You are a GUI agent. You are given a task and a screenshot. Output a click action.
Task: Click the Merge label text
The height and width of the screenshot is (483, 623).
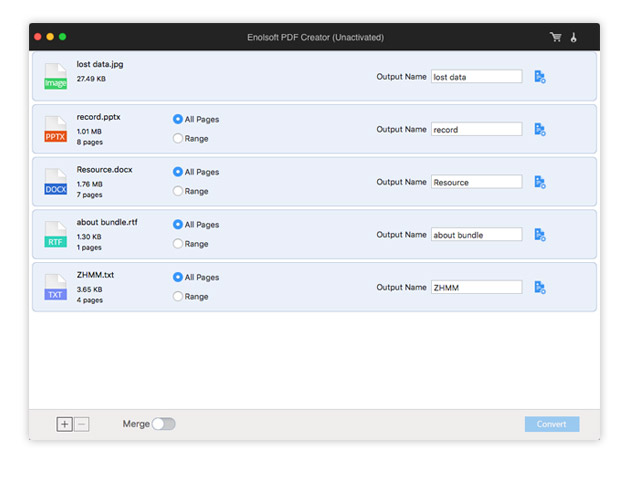(136, 424)
